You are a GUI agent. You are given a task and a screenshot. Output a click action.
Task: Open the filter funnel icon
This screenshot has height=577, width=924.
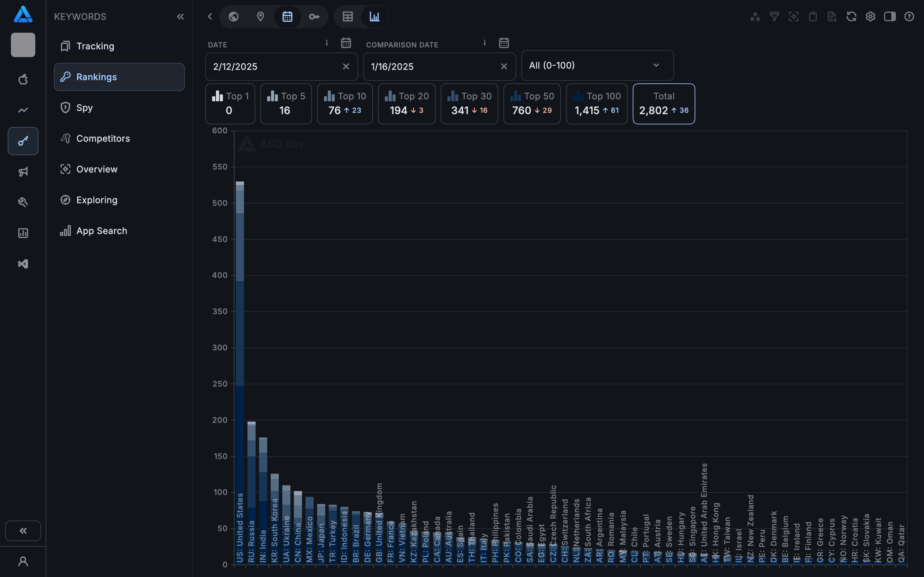(774, 16)
